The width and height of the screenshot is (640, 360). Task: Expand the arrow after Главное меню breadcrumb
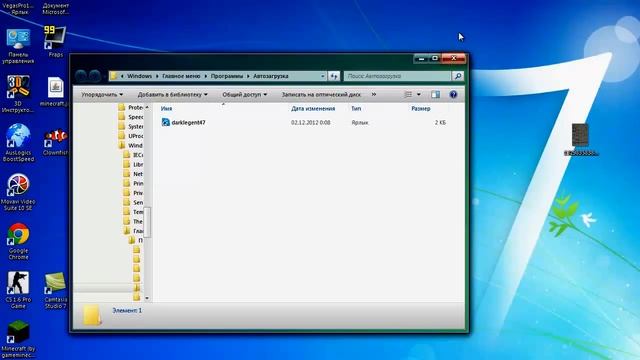tap(205, 76)
